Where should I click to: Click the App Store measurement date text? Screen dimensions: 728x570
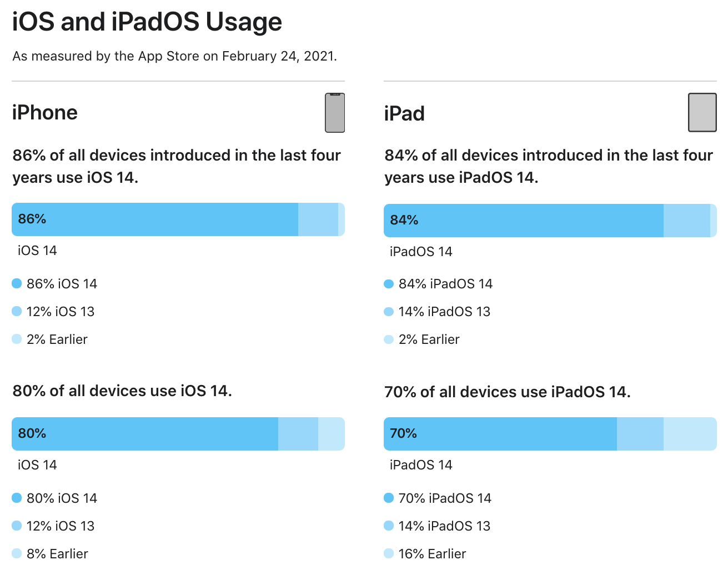tap(175, 56)
